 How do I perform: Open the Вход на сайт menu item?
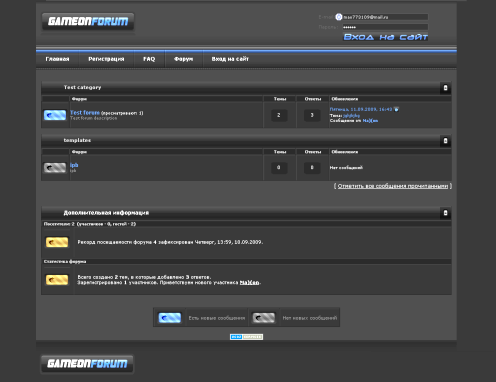point(230,59)
